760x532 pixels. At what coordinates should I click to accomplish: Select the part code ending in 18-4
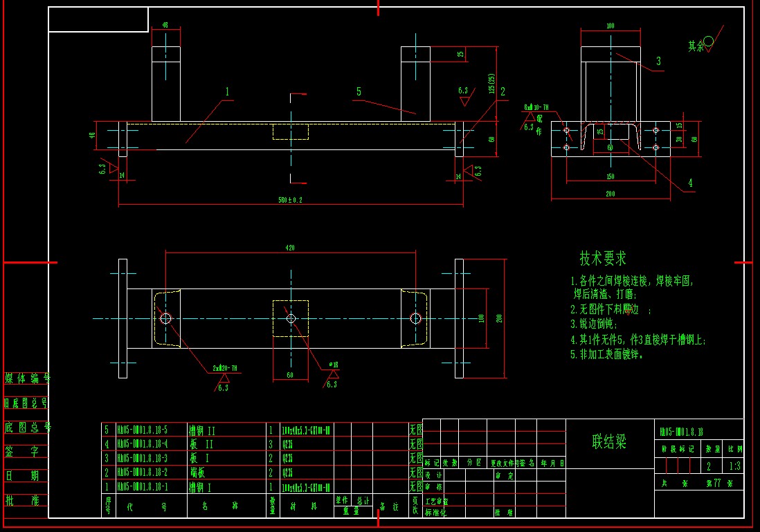pyautogui.click(x=142, y=444)
